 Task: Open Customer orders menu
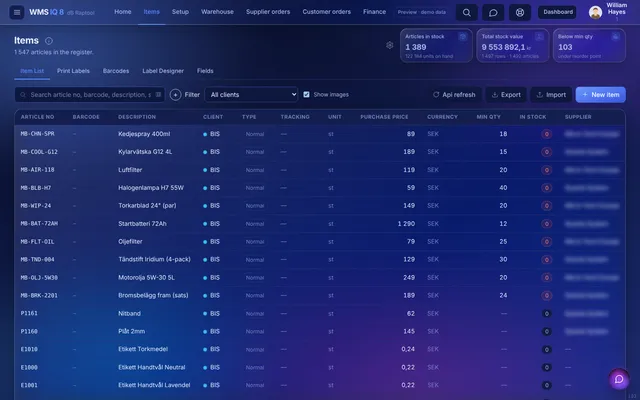pyautogui.click(x=327, y=12)
